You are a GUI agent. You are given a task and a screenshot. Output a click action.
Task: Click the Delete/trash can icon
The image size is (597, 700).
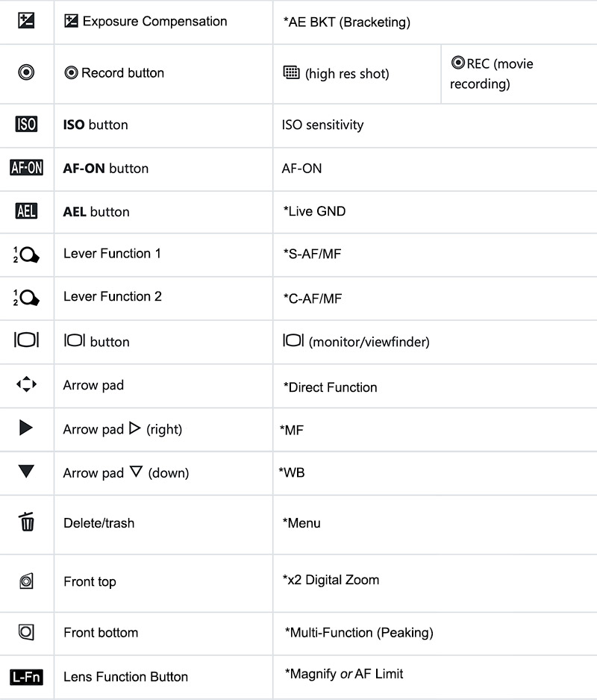coord(27,522)
